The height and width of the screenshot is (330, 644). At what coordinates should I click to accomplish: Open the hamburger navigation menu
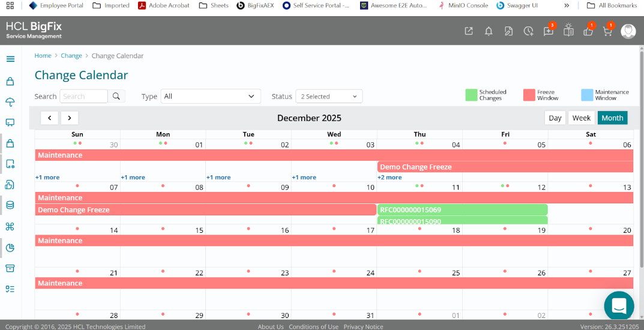click(x=11, y=59)
